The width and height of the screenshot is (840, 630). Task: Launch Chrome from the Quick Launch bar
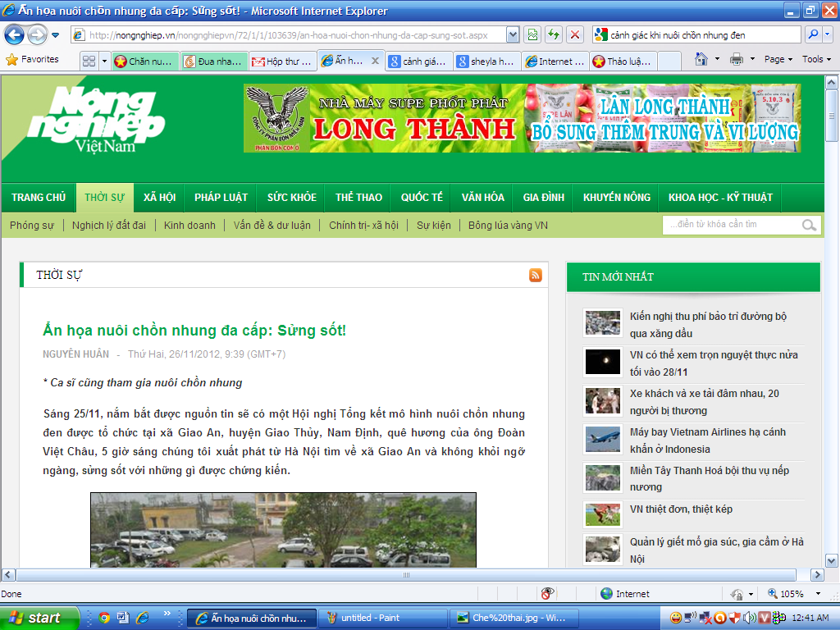point(104,618)
